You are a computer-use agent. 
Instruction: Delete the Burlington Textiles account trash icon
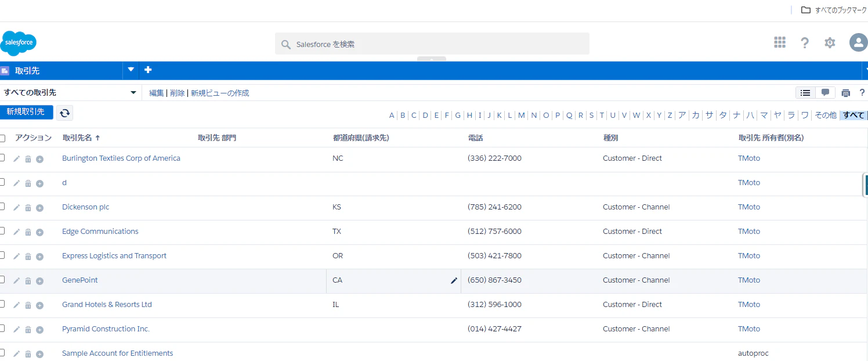(28, 159)
